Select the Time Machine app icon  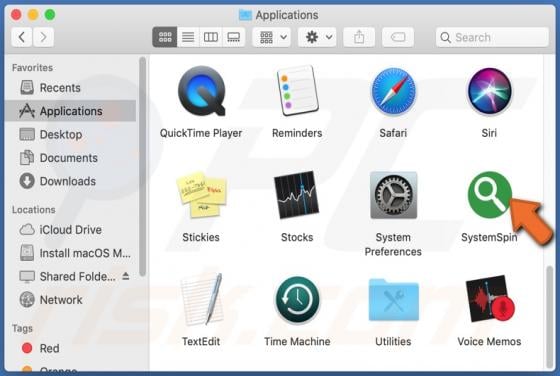pyautogui.click(x=297, y=299)
